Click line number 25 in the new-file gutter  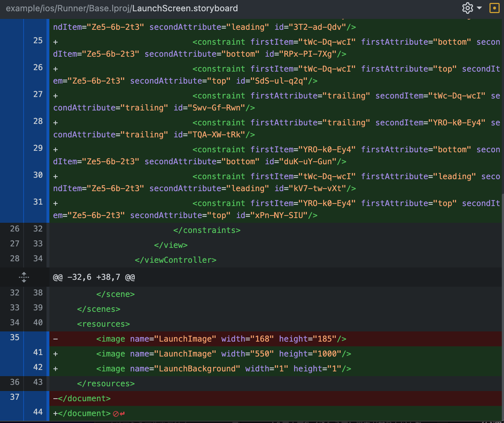(x=37, y=40)
